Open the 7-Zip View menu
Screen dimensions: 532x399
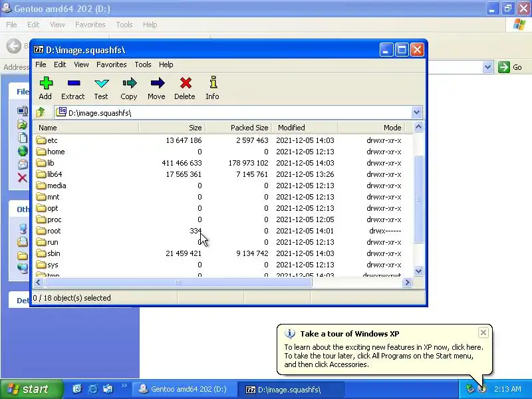[x=81, y=65]
